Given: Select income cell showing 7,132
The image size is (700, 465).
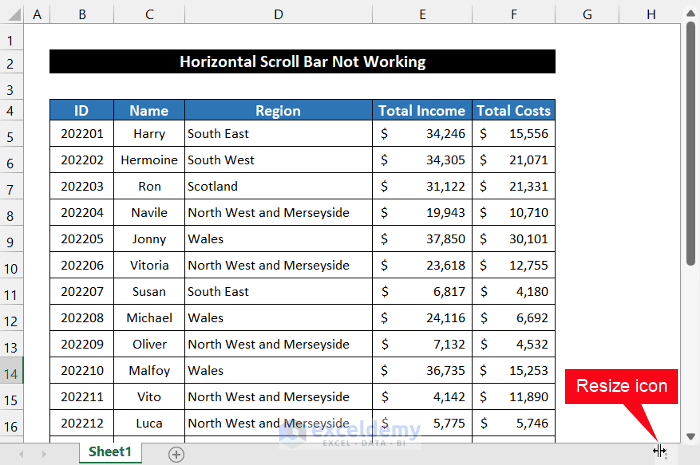Looking at the screenshot, I should [x=422, y=344].
